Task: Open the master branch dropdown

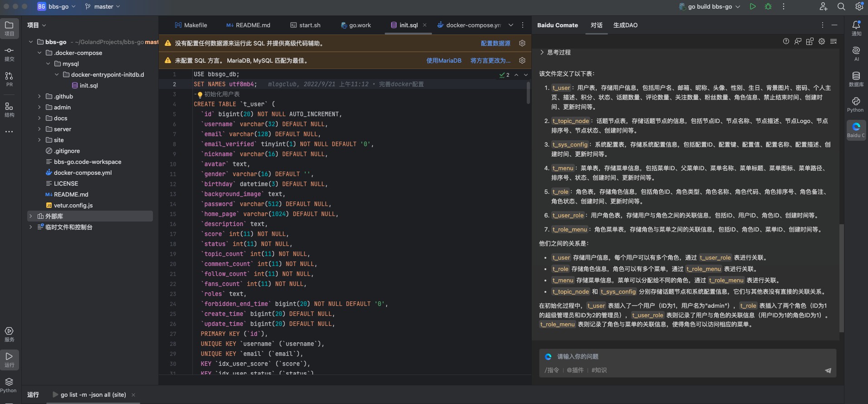Action: click(103, 6)
